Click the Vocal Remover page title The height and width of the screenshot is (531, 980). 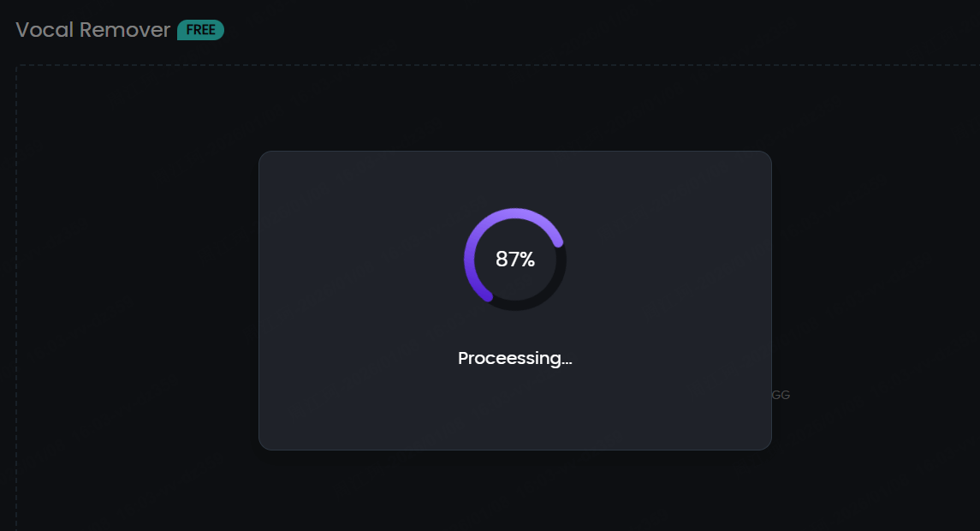point(93,30)
